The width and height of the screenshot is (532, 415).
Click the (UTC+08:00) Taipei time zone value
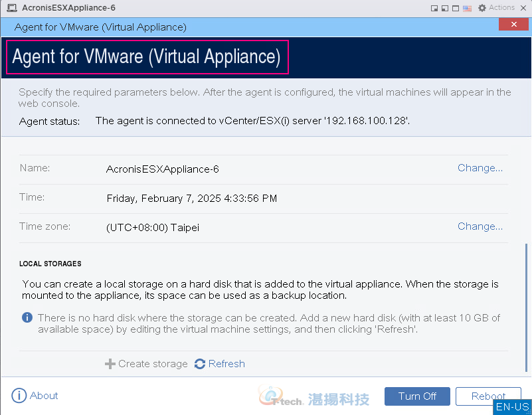click(x=153, y=227)
